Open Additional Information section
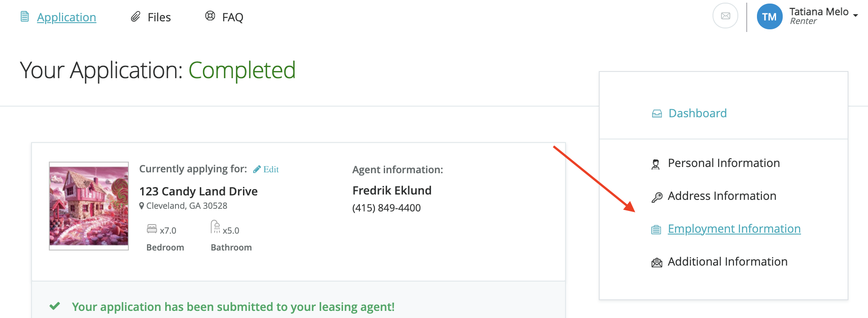 point(727,262)
